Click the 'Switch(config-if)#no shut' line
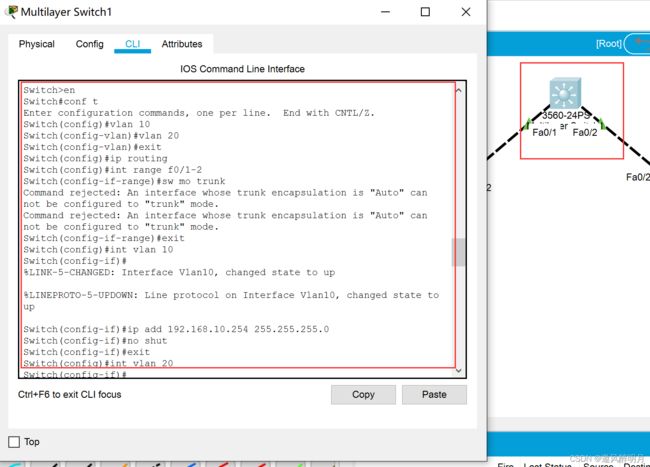This screenshot has width=650, height=467. pos(95,341)
